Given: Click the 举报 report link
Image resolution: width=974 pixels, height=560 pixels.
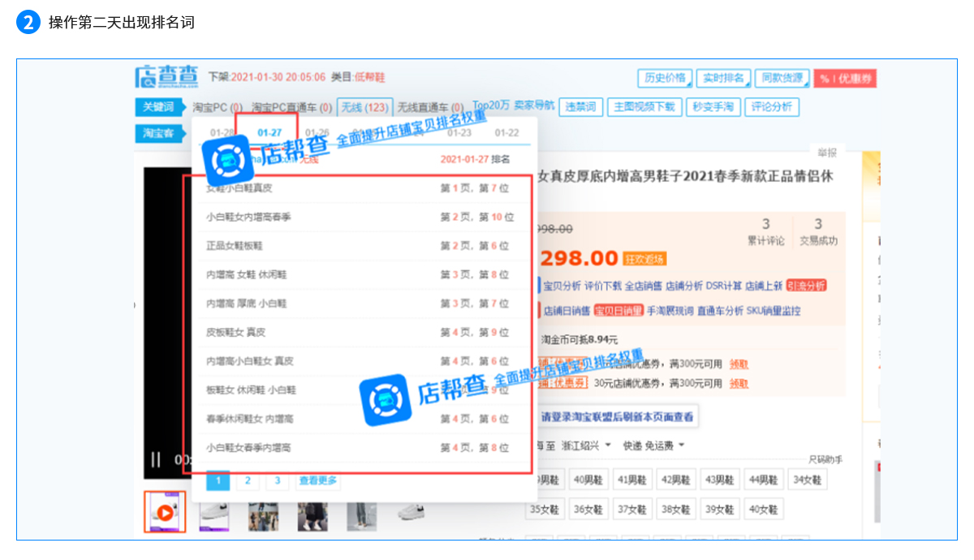Looking at the screenshot, I should pyautogui.click(x=826, y=152).
